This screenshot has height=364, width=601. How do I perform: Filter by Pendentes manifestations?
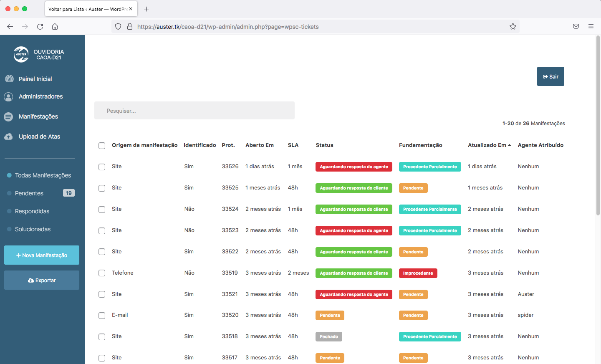pyautogui.click(x=29, y=193)
